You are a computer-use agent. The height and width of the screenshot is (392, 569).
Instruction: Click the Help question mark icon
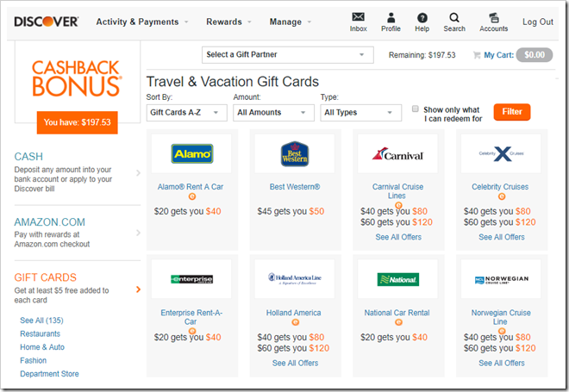click(x=422, y=17)
